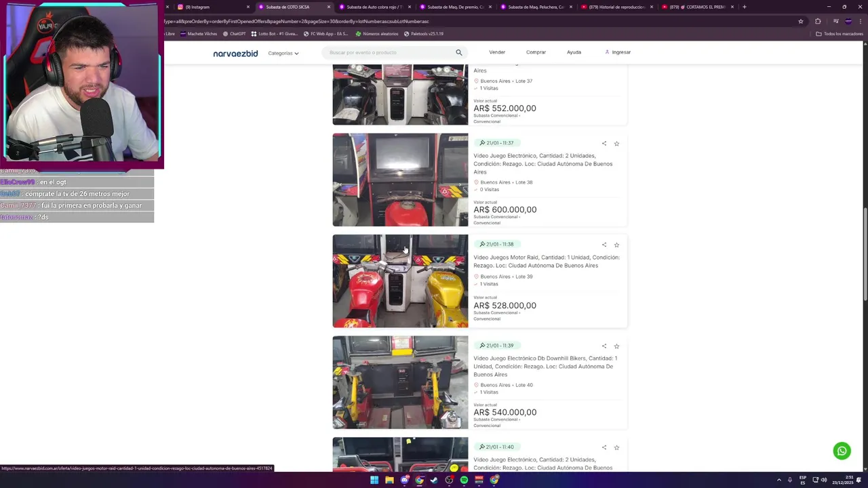Open the Comprar menu item
The width and height of the screenshot is (868, 488).
[536, 52]
